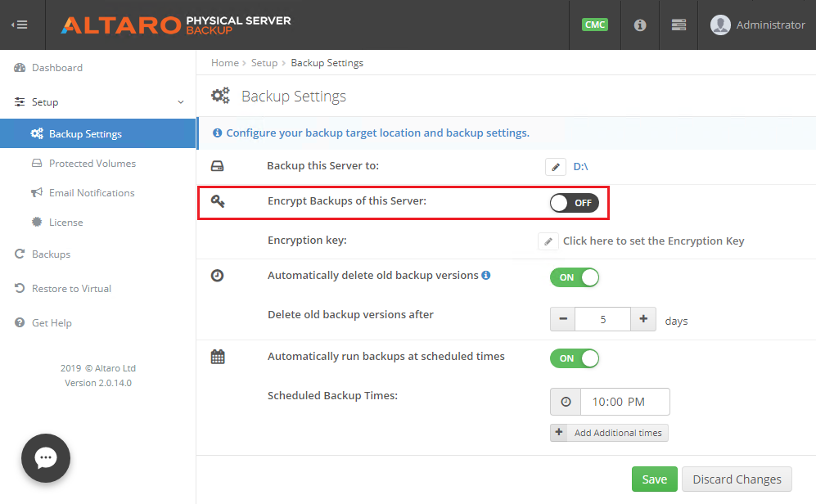This screenshot has height=504, width=816.
Task: Increase retention days with plus button
Action: point(643,319)
